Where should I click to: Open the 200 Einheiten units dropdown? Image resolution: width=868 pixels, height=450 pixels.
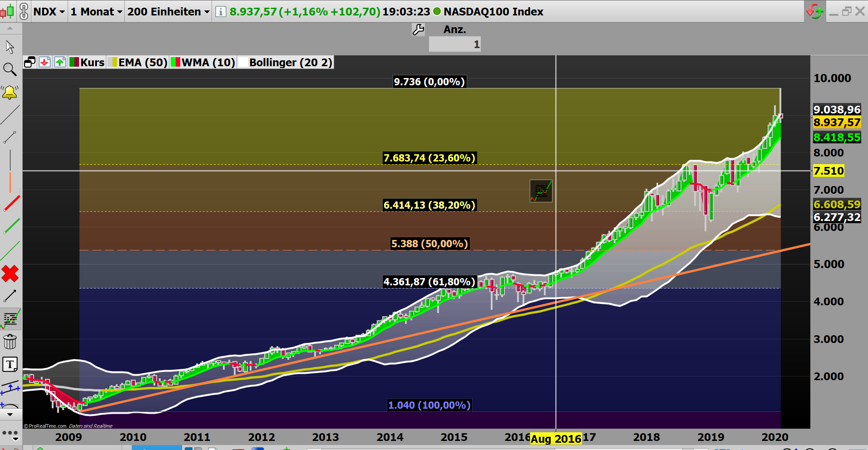pyautogui.click(x=167, y=11)
